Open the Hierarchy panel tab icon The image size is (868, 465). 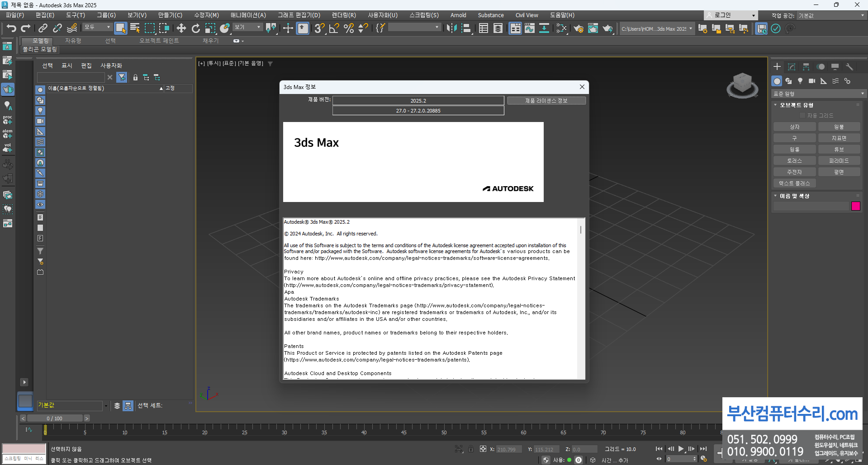(x=806, y=67)
